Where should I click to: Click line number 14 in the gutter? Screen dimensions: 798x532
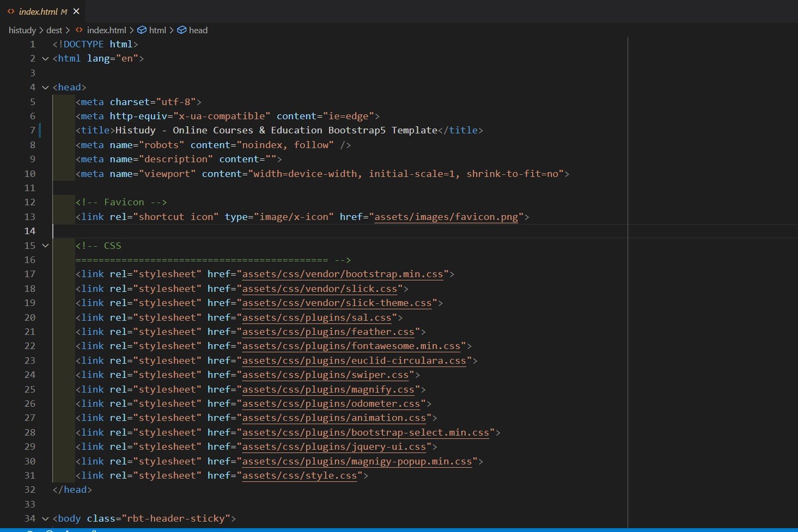(29, 231)
